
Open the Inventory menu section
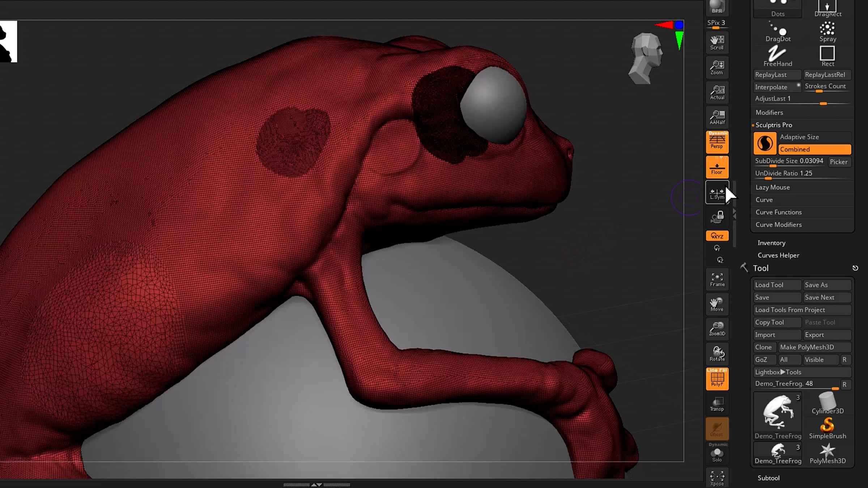tap(771, 243)
